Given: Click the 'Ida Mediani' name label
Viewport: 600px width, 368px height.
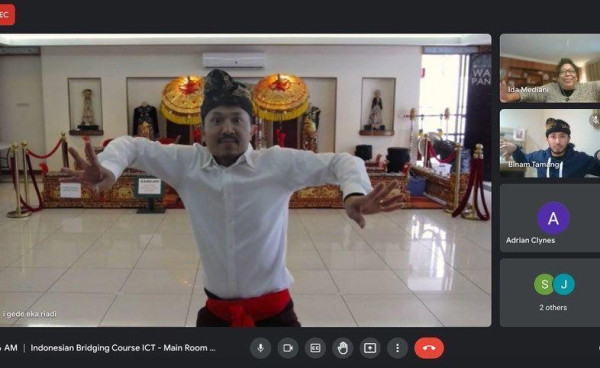Looking at the screenshot, I should (528, 90).
